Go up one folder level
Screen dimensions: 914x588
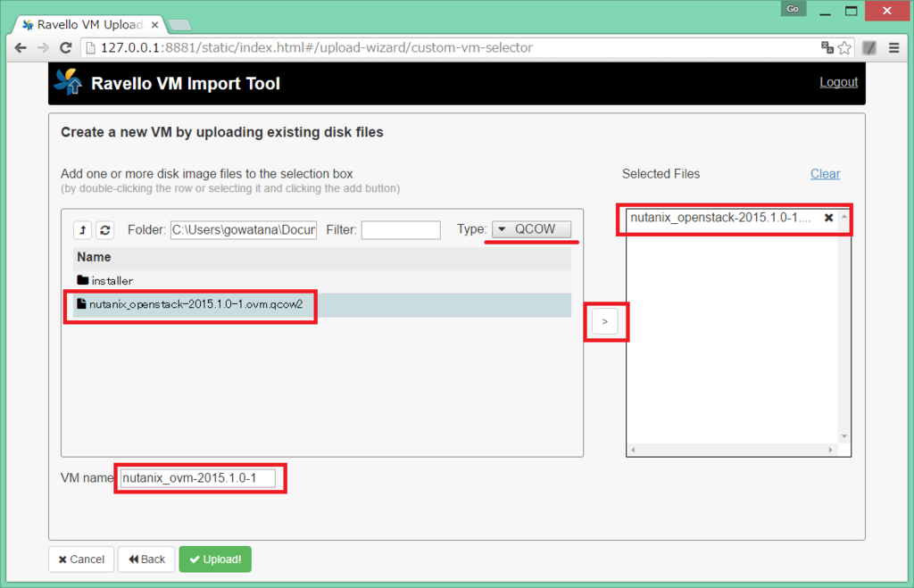coord(82,229)
